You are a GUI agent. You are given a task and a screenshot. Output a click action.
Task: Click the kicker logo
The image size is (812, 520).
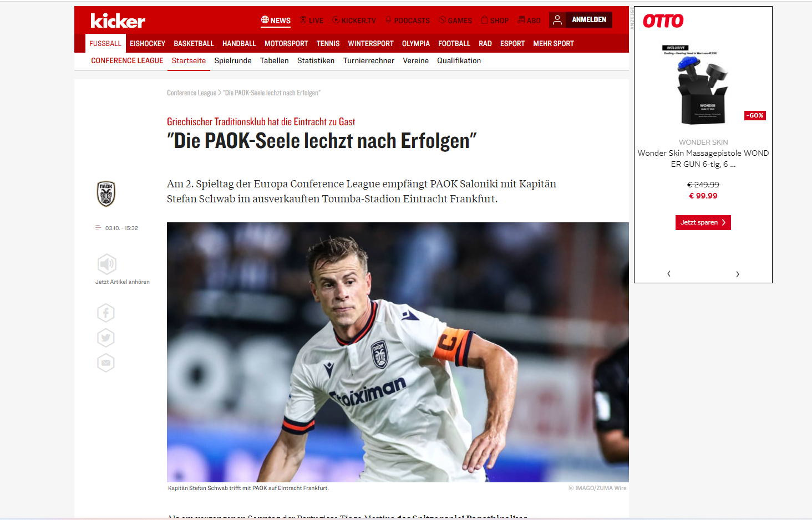118,21
